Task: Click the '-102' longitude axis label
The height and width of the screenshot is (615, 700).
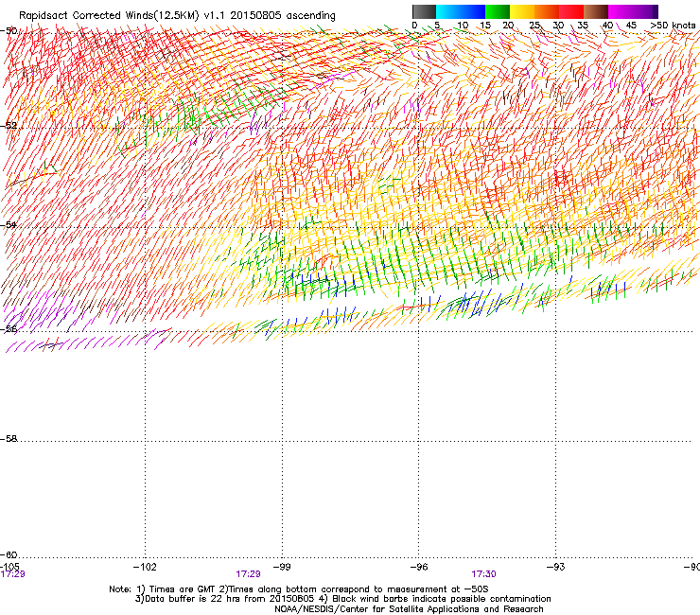Action: (x=145, y=567)
